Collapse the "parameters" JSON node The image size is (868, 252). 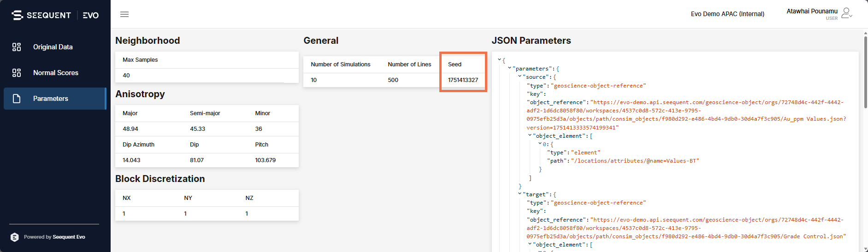pos(509,68)
